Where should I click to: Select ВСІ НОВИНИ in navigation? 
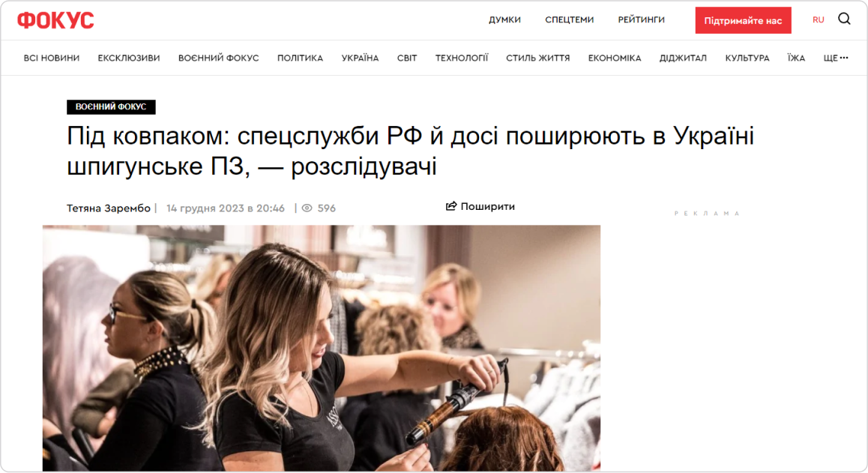pos(52,58)
